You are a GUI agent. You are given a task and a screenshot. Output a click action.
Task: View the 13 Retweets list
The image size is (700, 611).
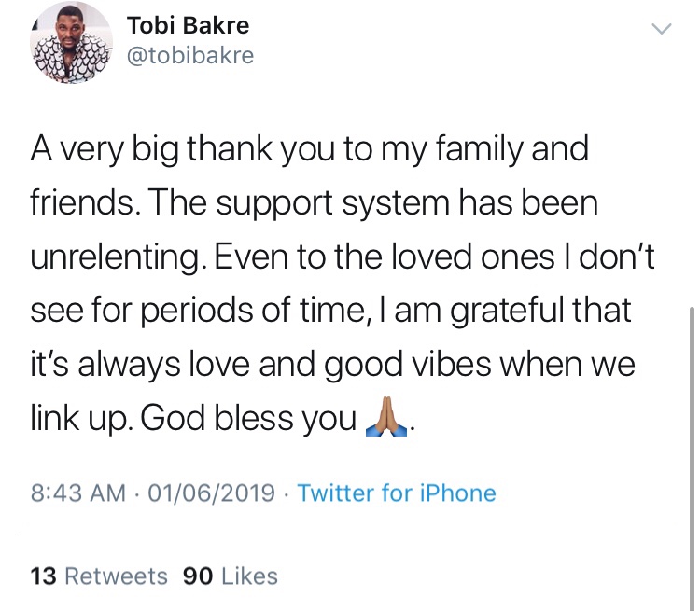pyautogui.click(x=99, y=576)
